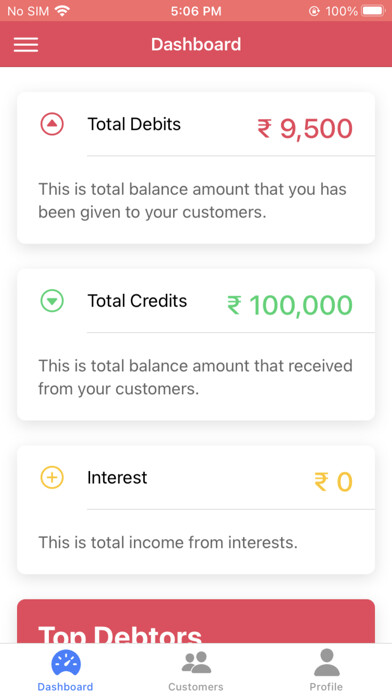
Task: Tap the red up-arrow debits icon
Action: 52,124
